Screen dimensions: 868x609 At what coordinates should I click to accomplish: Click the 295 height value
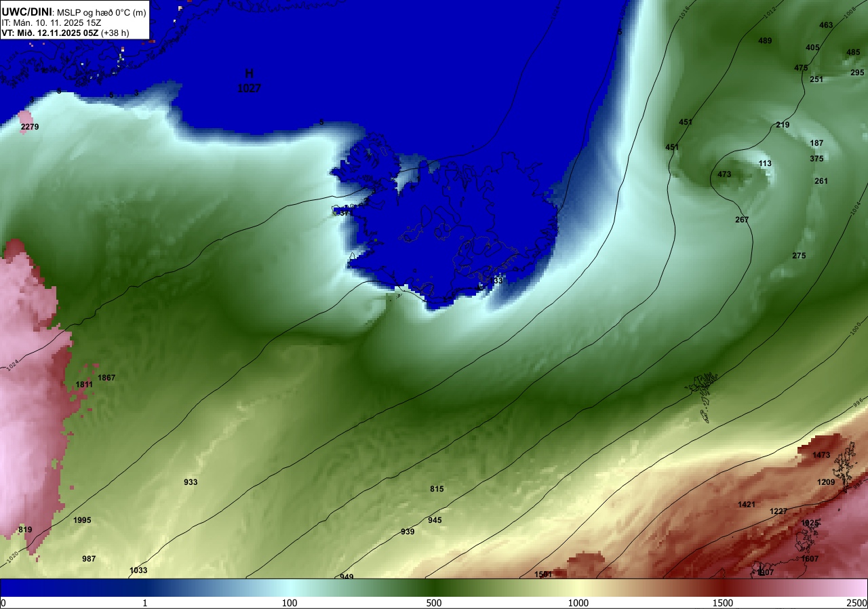coord(857,73)
